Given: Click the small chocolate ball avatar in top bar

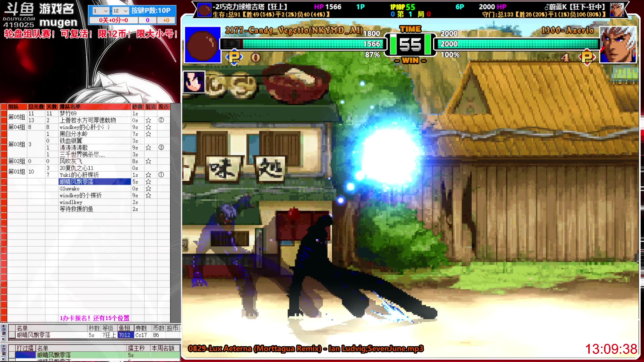Looking at the screenshot, I should click(x=204, y=10).
